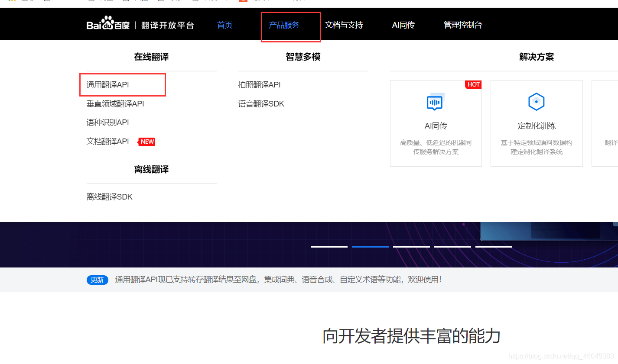Open 管理控制台 in the top navigation

(463, 25)
